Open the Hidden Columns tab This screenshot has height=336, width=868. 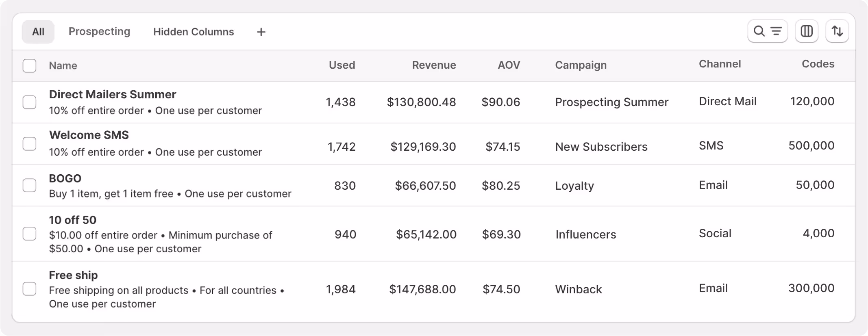click(194, 32)
